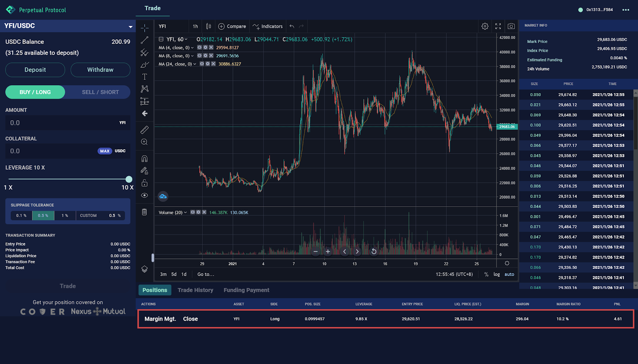Open the YFI/USDC market dropdown

[130, 27]
